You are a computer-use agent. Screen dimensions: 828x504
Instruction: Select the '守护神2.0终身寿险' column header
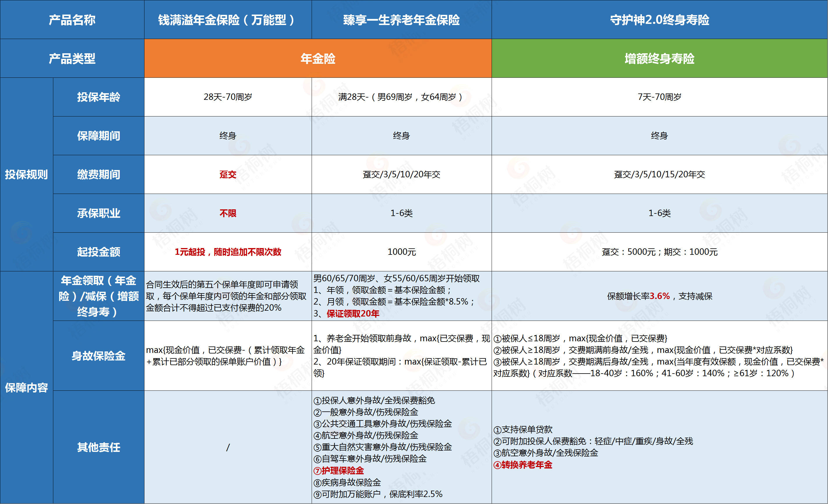click(x=659, y=20)
